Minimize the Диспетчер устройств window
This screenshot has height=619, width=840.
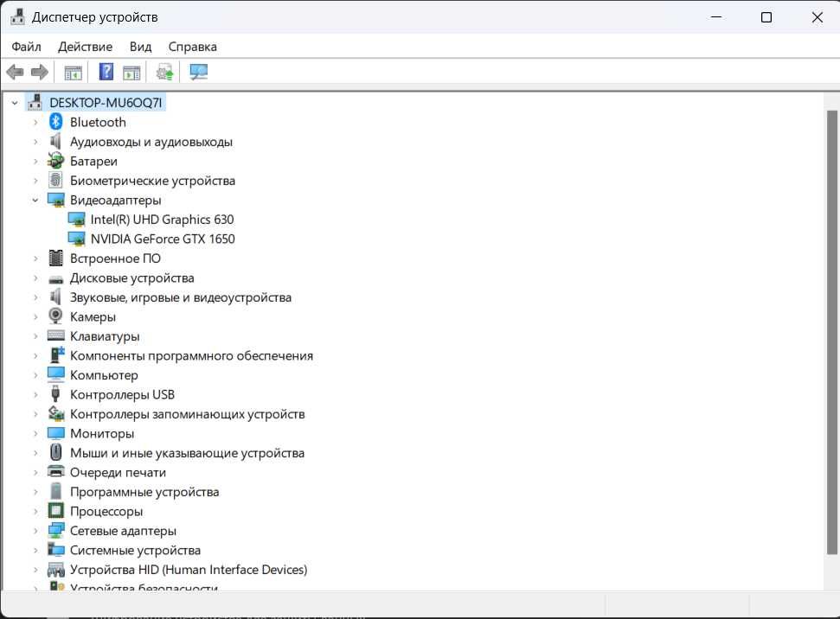click(x=716, y=17)
